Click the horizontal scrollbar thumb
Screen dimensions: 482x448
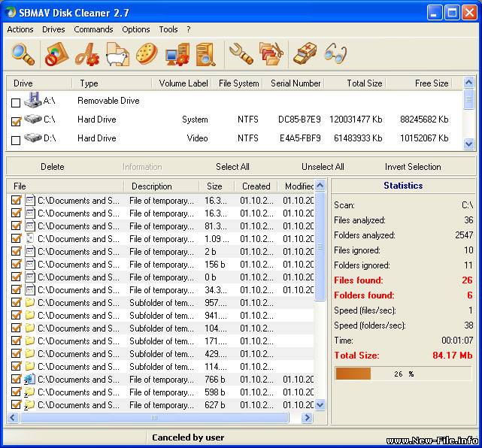click(154, 417)
